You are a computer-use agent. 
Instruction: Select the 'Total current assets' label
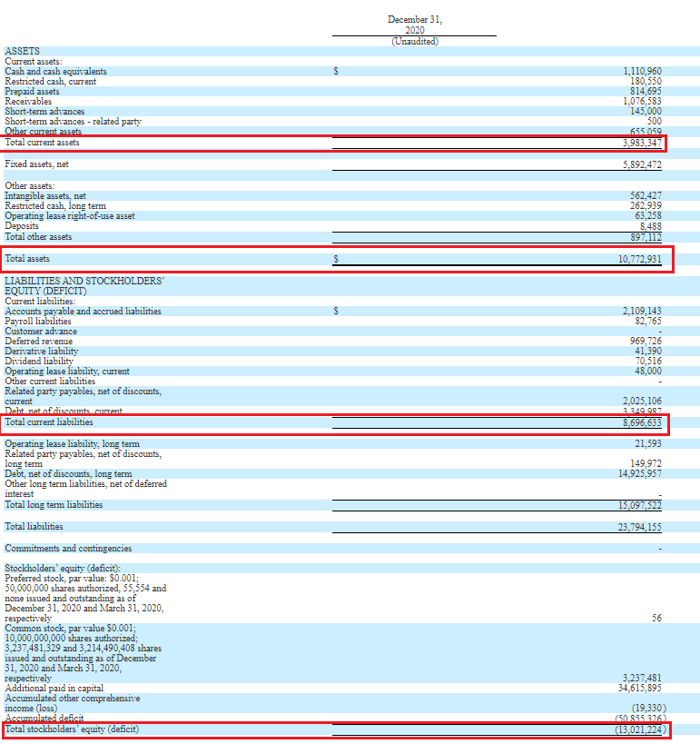click(42, 143)
